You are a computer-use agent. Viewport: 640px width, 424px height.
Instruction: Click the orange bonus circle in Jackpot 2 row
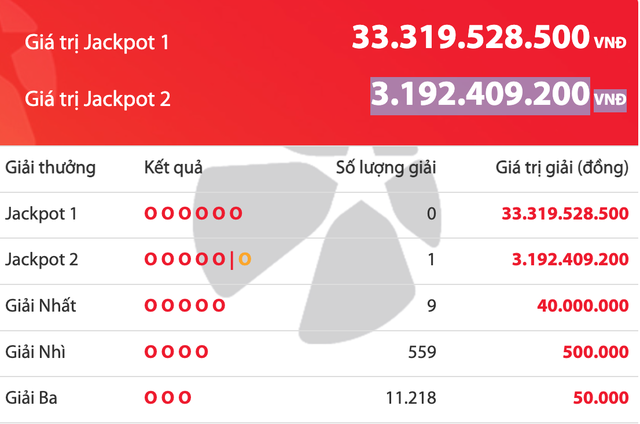tap(244, 260)
